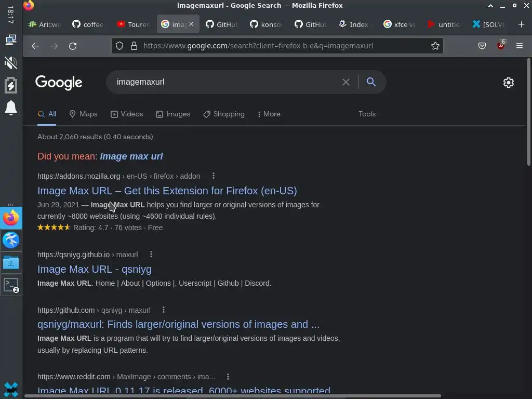Select the All results filter
This screenshot has height=399, width=532.
[x=47, y=114]
